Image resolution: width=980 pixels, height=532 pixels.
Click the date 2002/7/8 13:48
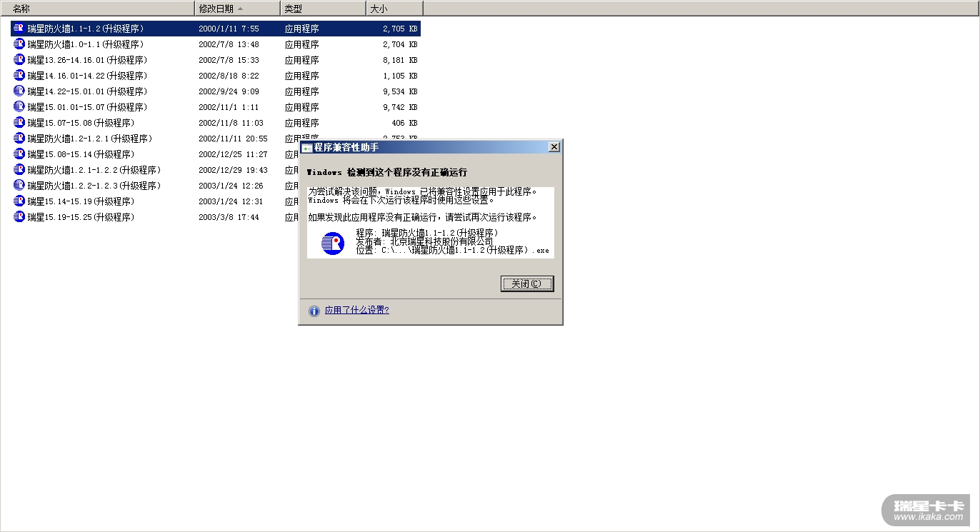[x=229, y=45]
